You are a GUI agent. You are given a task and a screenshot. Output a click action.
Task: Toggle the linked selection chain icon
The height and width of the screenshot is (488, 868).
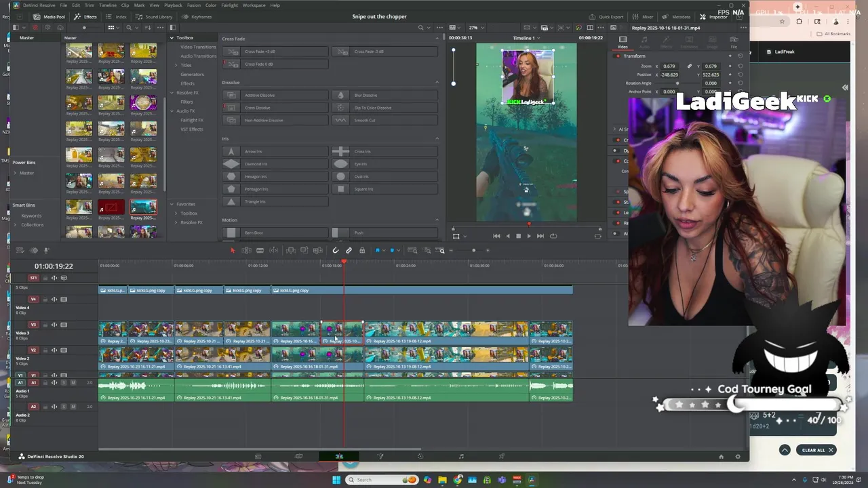tap(349, 251)
